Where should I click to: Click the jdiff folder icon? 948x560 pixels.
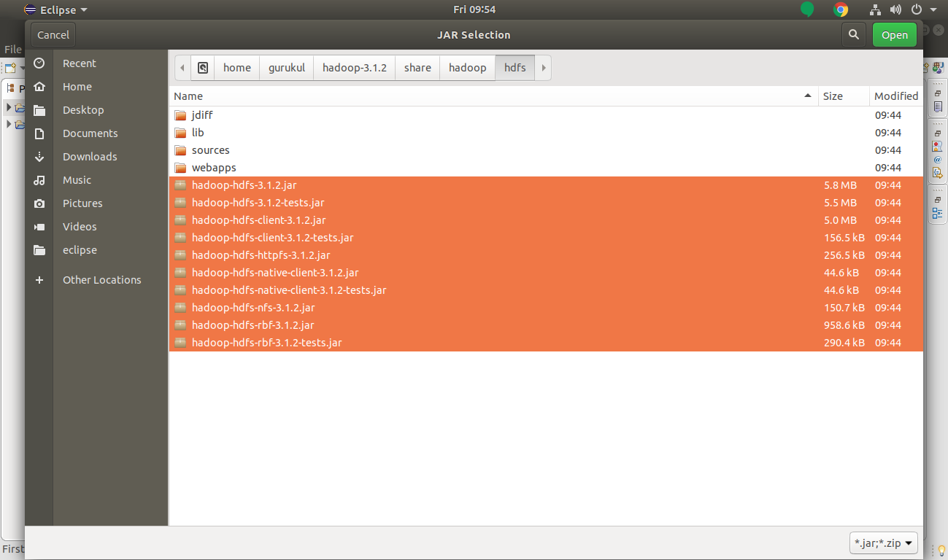coord(181,115)
